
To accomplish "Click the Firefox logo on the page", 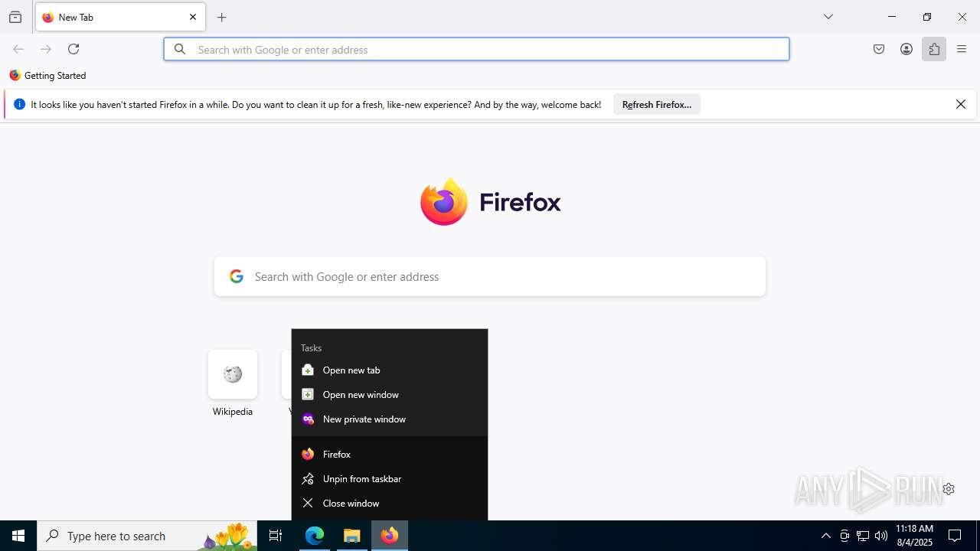I will pyautogui.click(x=490, y=202).
